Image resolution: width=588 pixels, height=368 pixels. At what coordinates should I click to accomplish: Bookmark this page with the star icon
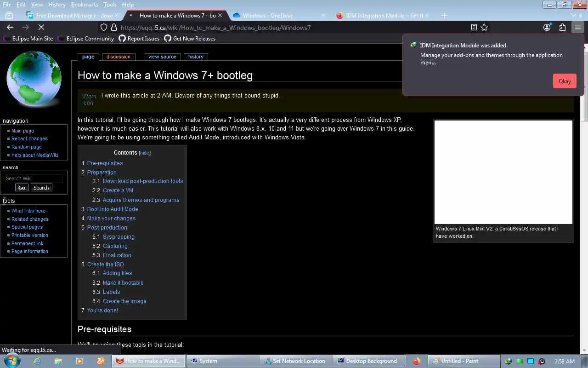[484, 28]
